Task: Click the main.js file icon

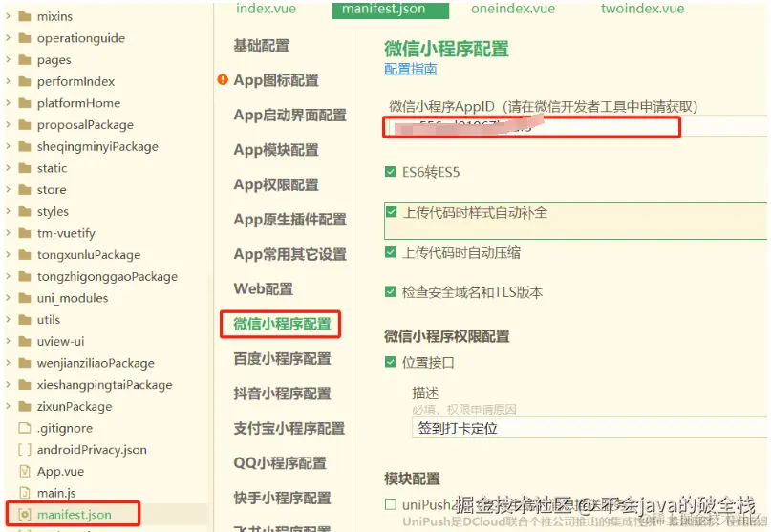Action: [25, 493]
